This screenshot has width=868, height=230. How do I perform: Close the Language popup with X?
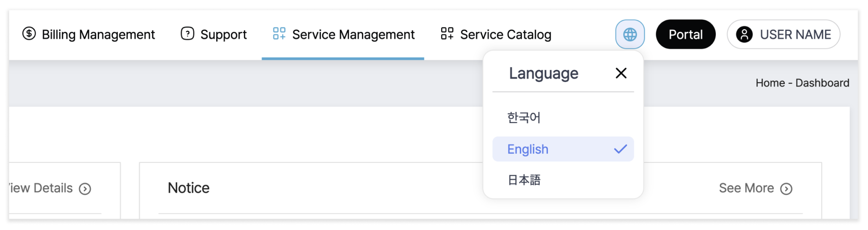(x=621, y=73)
